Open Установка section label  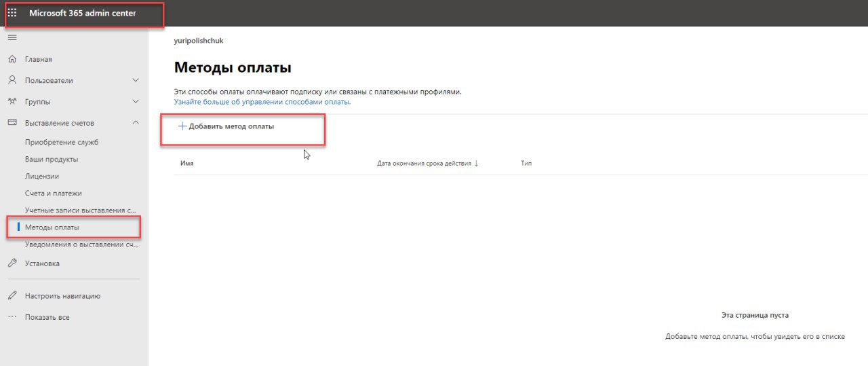pos(42,263)
